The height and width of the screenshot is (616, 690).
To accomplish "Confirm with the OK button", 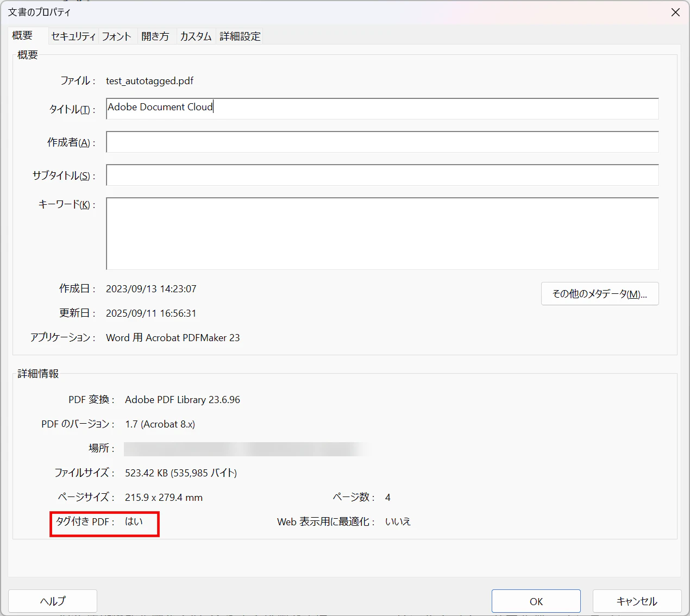I will click(x=536, y=601).
